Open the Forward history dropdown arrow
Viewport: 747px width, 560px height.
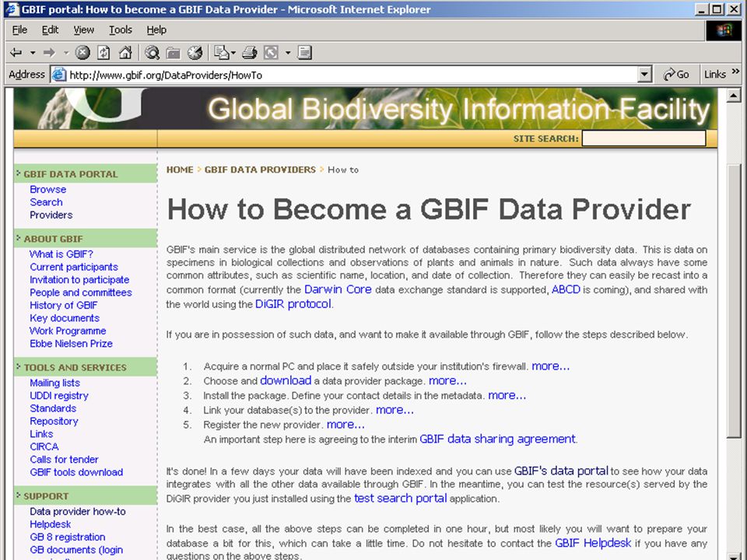point(65,52)
